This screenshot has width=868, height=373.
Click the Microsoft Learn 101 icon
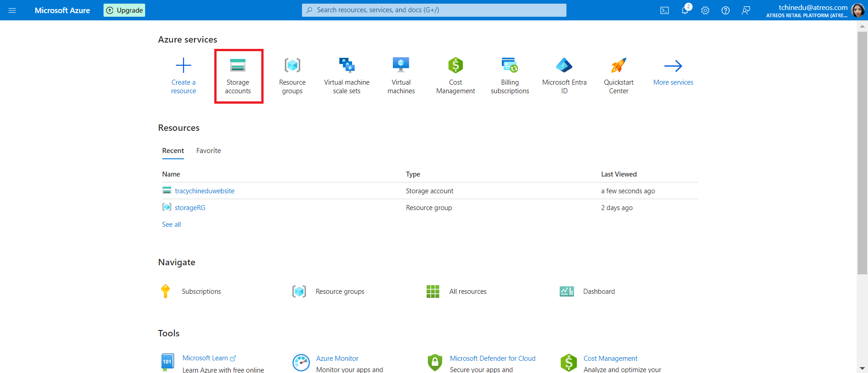167,362
